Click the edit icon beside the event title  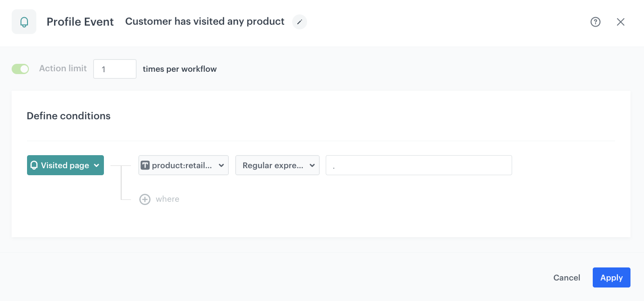(x=300, y=22)
